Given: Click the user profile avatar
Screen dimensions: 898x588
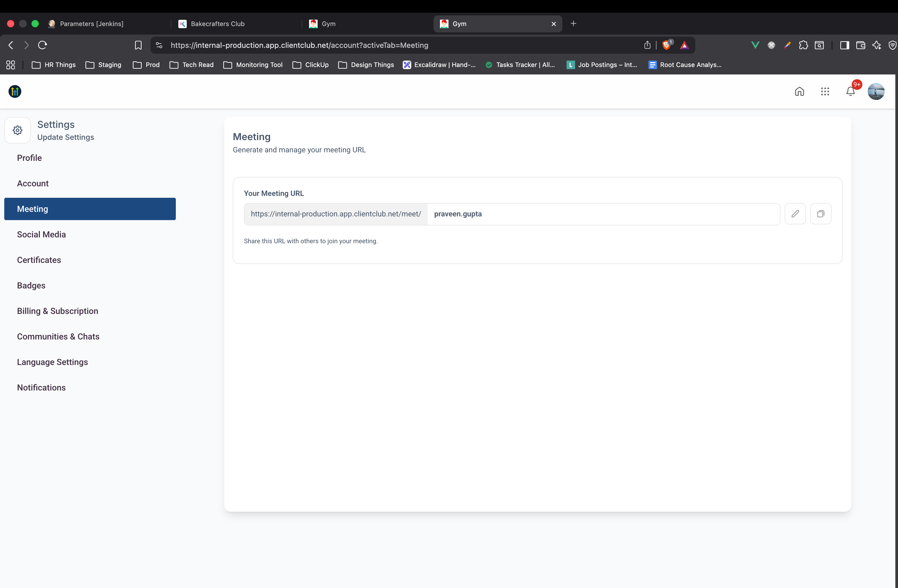Looking at the screenshot, I should tap(876, 91).
